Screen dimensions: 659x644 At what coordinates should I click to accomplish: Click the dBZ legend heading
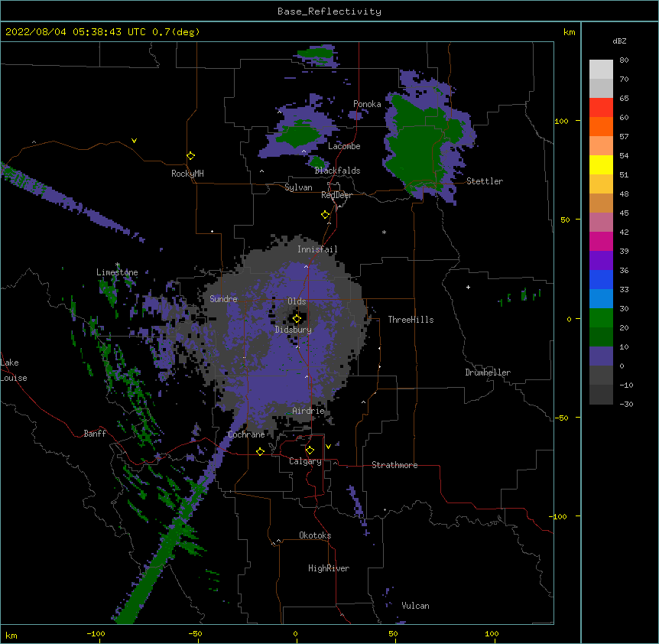coord(619,41)
